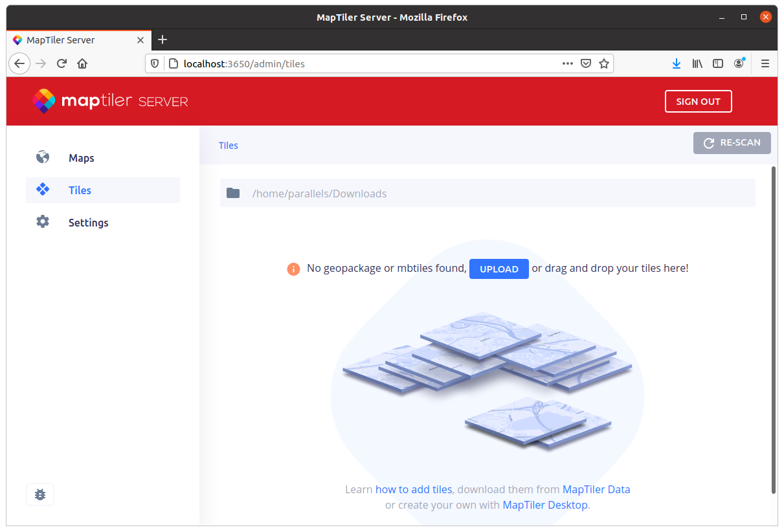Open Firefox library icon
The image size is (784, 532).
pyautogui.click(x=697, y=63)
